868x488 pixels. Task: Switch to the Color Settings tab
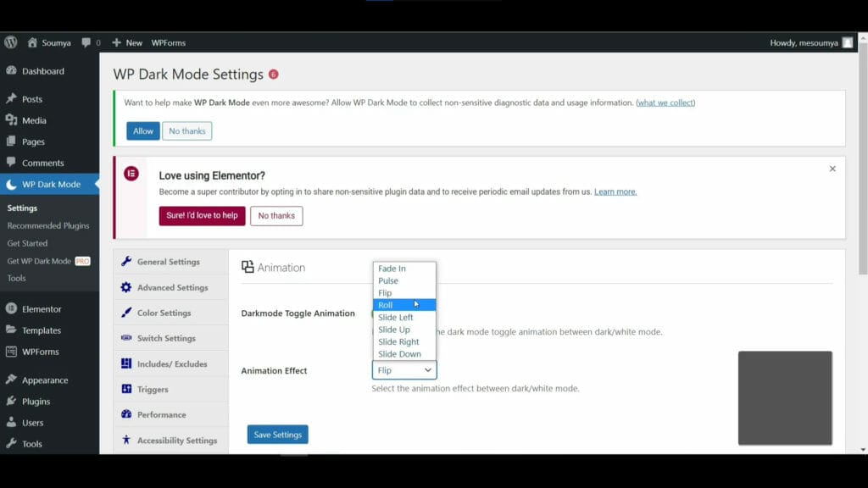point(171,313)
